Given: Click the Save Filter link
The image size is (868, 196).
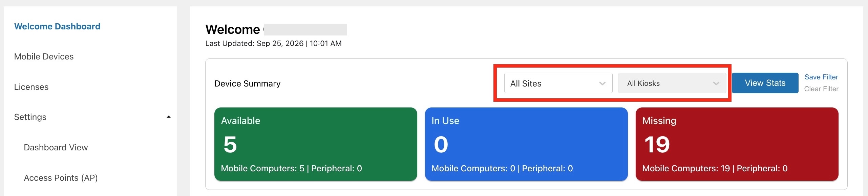Looking at the screenshot, I should [x=821, y=77].
